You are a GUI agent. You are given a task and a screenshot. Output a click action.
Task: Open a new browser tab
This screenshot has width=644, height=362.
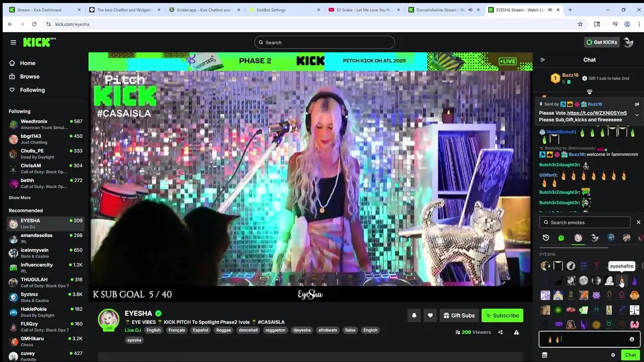tap(570, 10)
